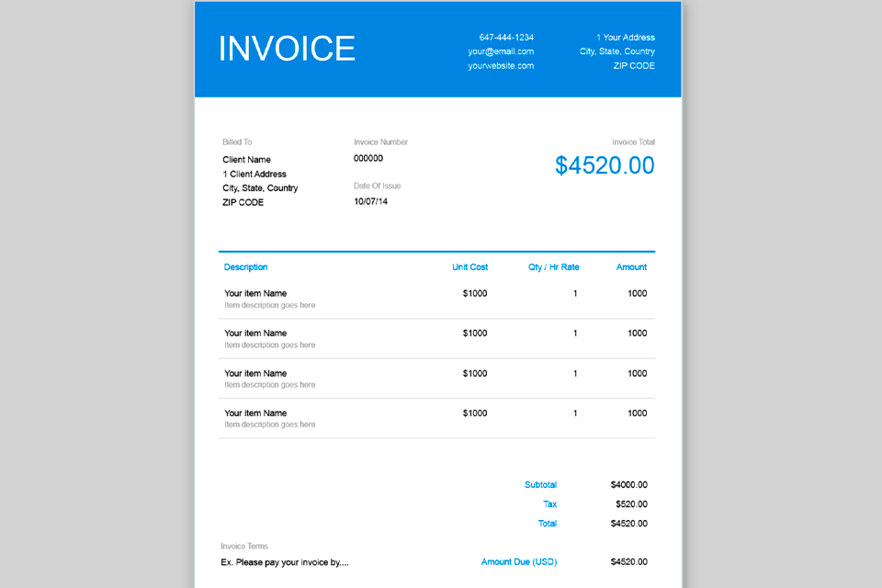Viewport: 882px width, 588px height.
Task: Select the large $4520.00 invoice total
Action: coord(605,165)
